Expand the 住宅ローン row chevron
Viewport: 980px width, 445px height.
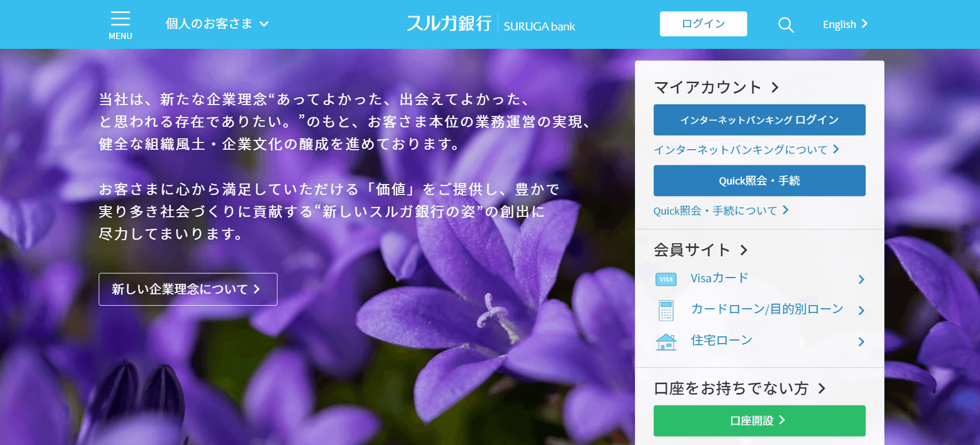coord(861,342)
